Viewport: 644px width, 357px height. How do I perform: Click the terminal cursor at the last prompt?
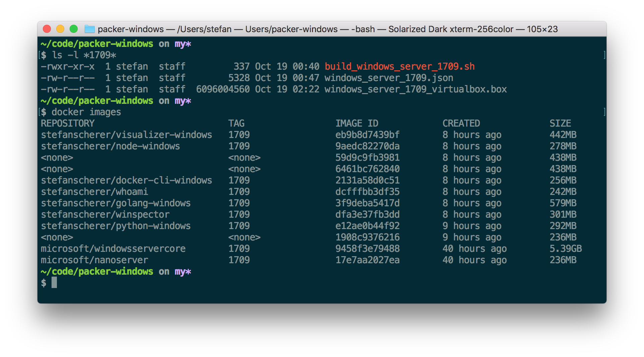pos(54,283)
